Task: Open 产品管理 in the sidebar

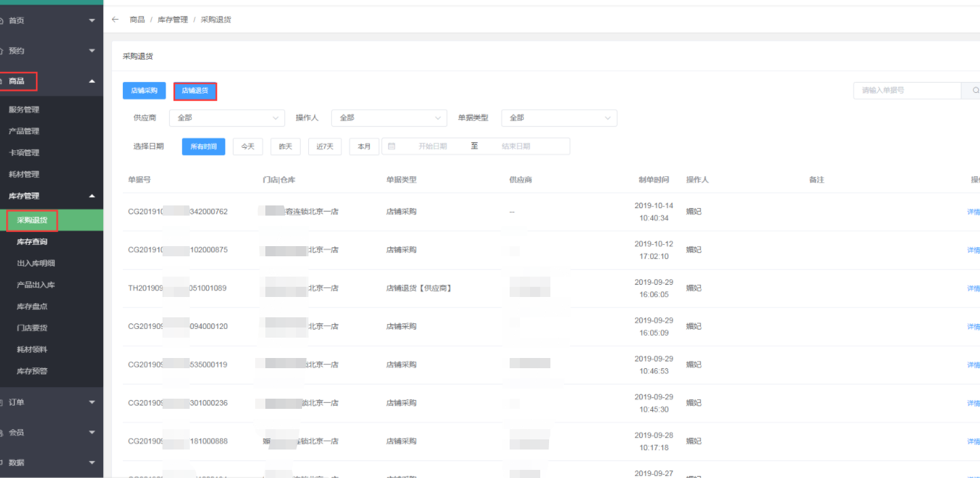Action: (24, 132)
